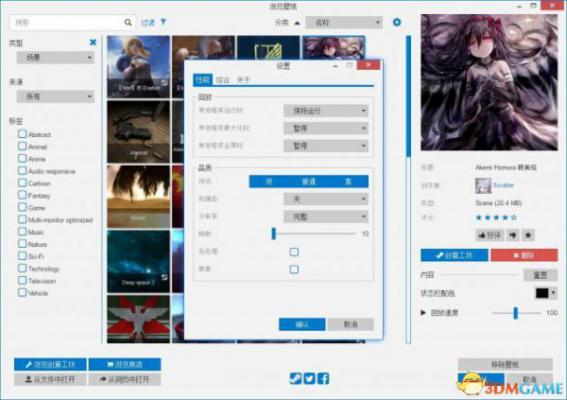Open the status bar color dropdown arrow
Image resolution: width=567 pixels, height=400 pixels.
553,293
